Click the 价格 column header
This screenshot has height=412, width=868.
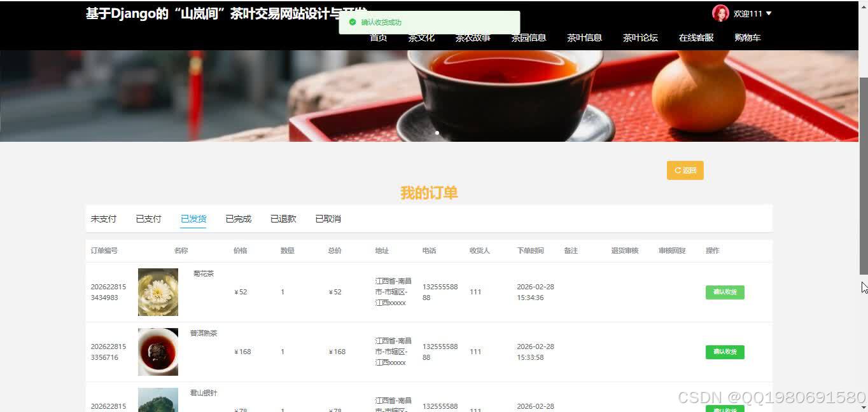point(241,251)
